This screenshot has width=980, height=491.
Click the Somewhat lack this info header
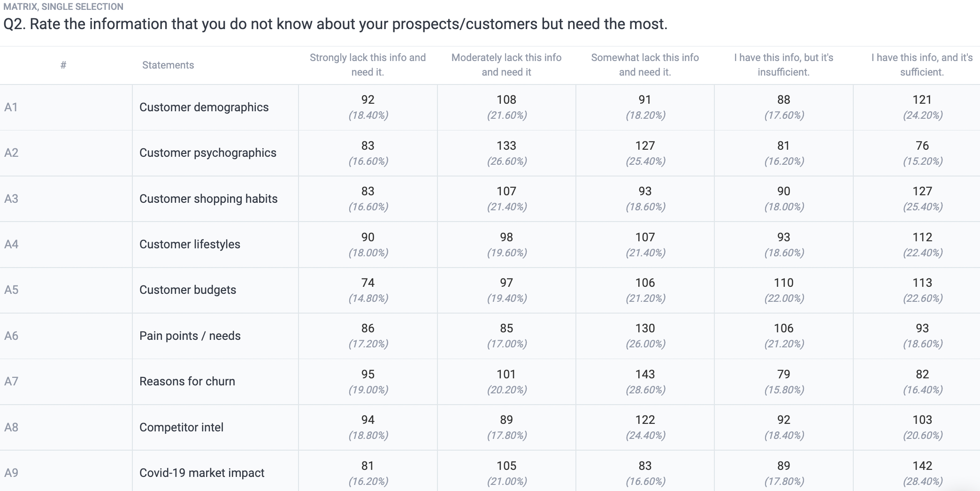point(645,65)
